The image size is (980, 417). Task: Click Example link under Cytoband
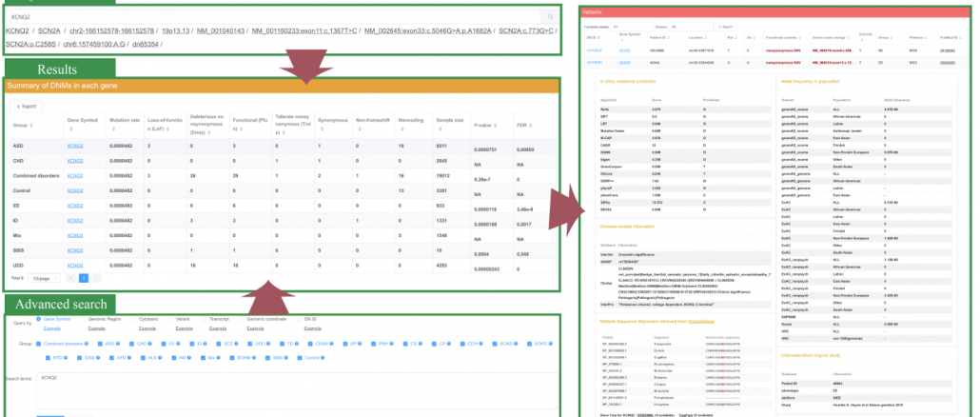coord(147,328)
